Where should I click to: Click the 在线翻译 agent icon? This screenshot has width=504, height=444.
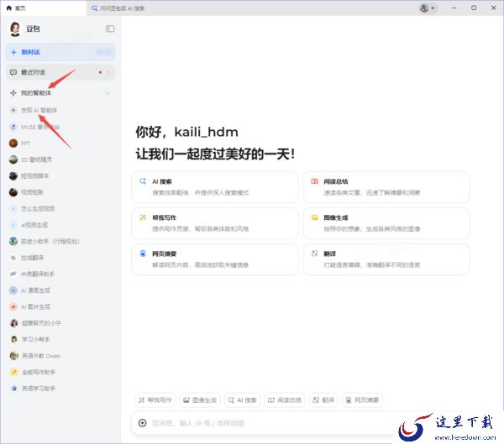pos(13,258)
